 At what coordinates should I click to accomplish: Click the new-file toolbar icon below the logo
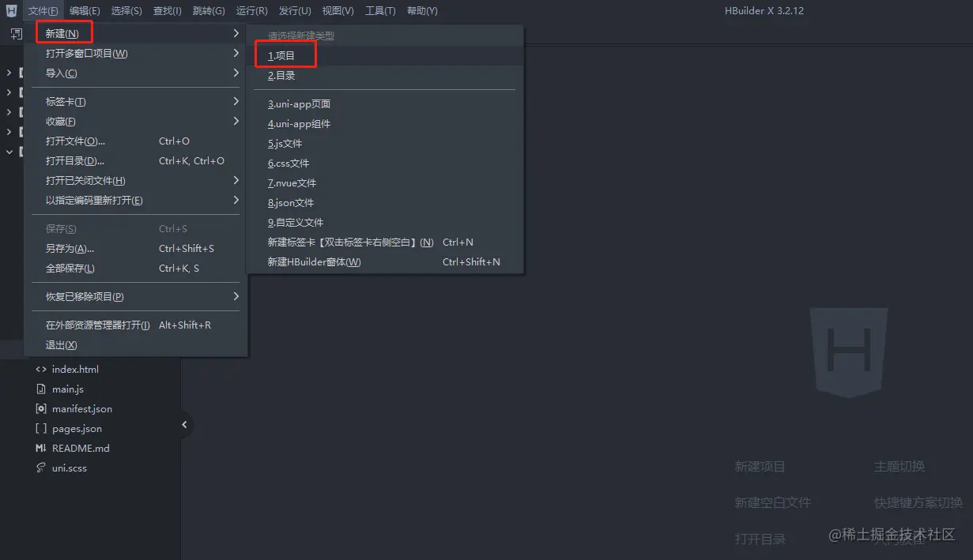coord(16,33)
